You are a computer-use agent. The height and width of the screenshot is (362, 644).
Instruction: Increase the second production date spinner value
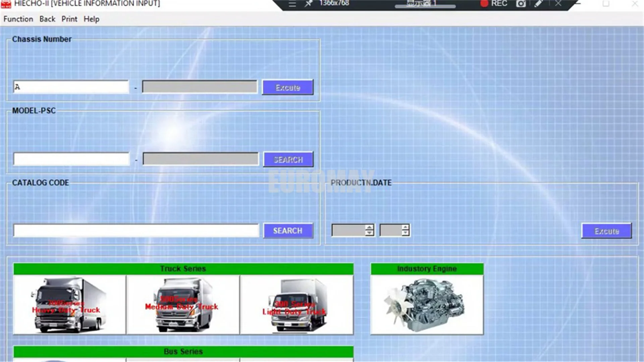tap(406, 227)
